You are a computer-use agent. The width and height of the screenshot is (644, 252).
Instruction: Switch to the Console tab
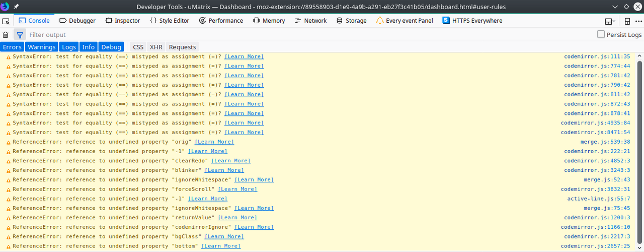[34, 21]
